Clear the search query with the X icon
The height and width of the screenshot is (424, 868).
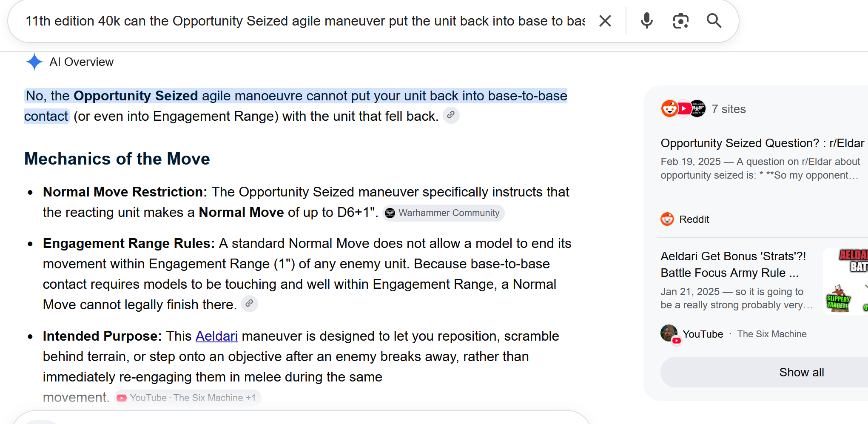(x=605, y=21)
